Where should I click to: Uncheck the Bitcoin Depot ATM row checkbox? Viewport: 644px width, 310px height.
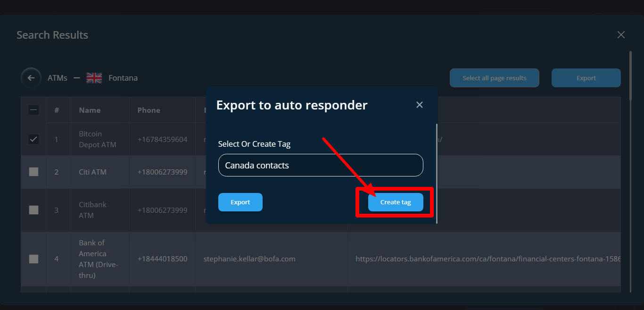click(33, 139)
